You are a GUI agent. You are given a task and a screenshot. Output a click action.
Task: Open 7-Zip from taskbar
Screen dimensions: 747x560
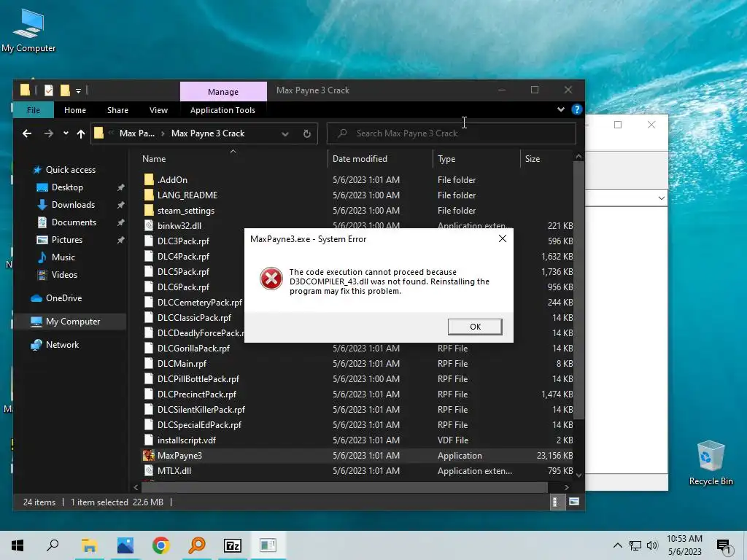[233, 545]
